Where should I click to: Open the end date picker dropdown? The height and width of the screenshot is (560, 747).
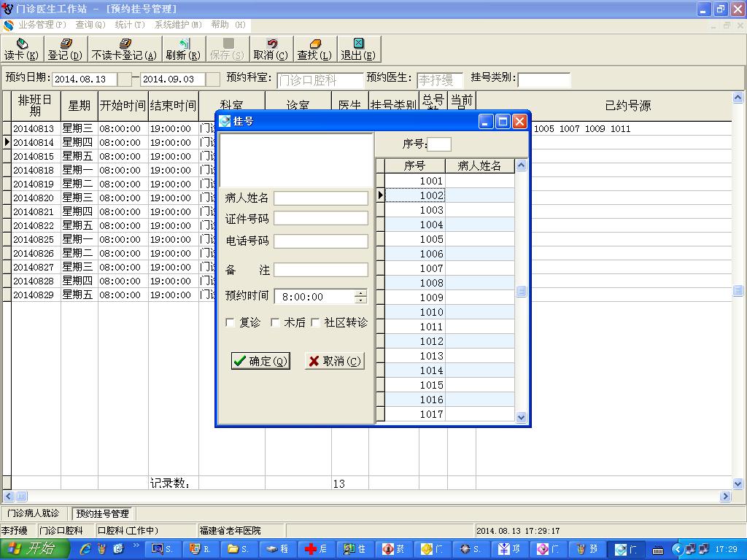tap(212, 79)
